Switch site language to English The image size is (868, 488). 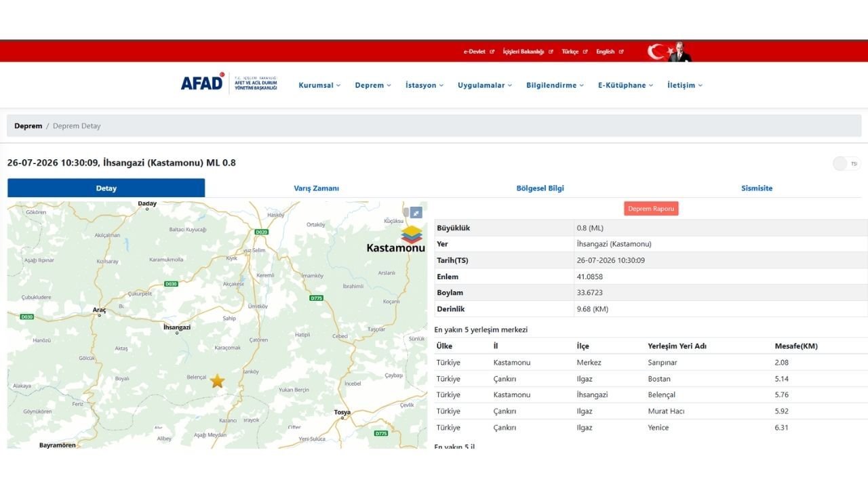pos(606,52)
